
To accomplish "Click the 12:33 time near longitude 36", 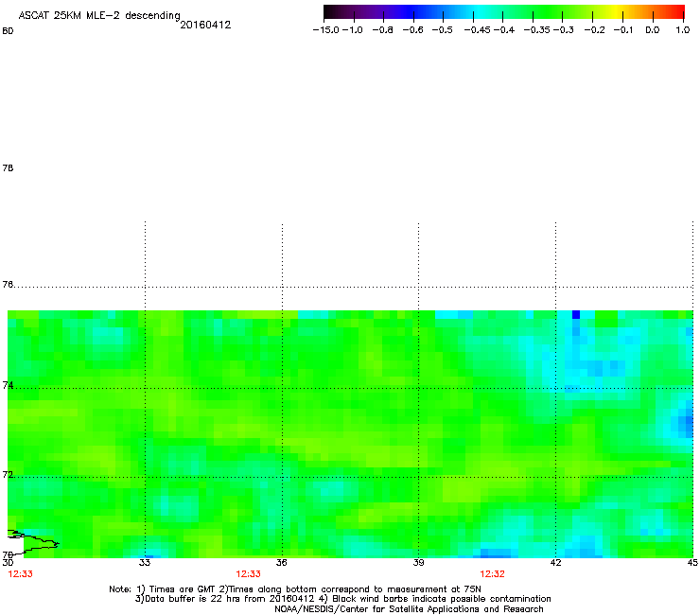I will (248, 574).
